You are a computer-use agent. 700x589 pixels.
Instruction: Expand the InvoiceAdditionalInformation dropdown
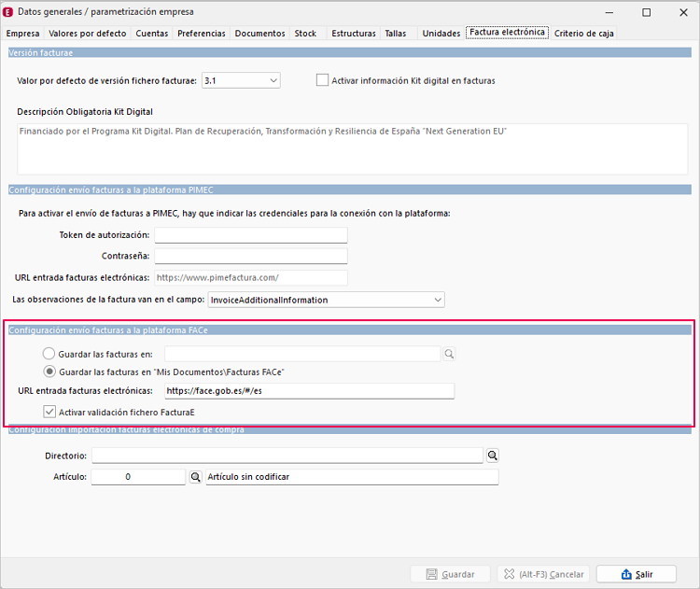tap(327, 300)
